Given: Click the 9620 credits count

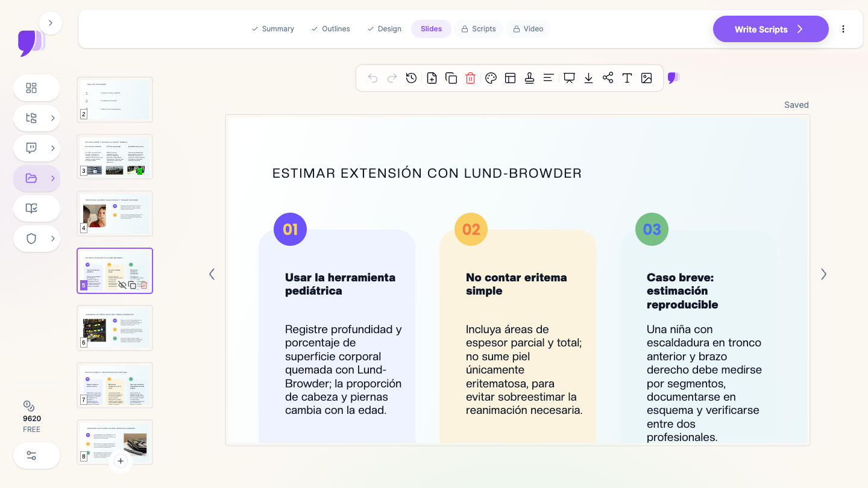Looking at the screenshot, I should 32,419.
